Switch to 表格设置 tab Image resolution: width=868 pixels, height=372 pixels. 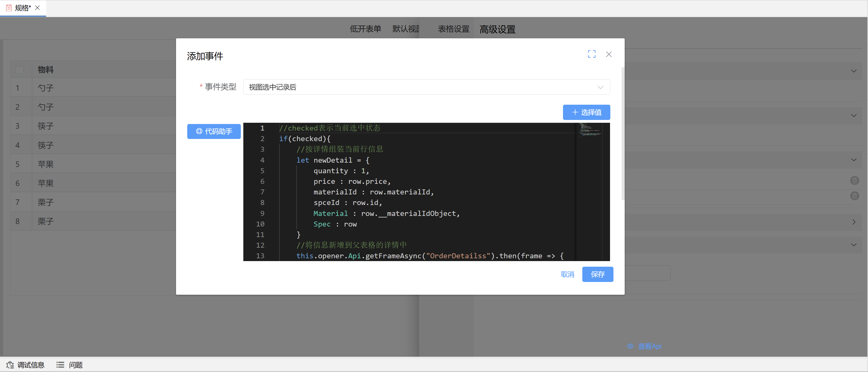(x=453, y=29)
